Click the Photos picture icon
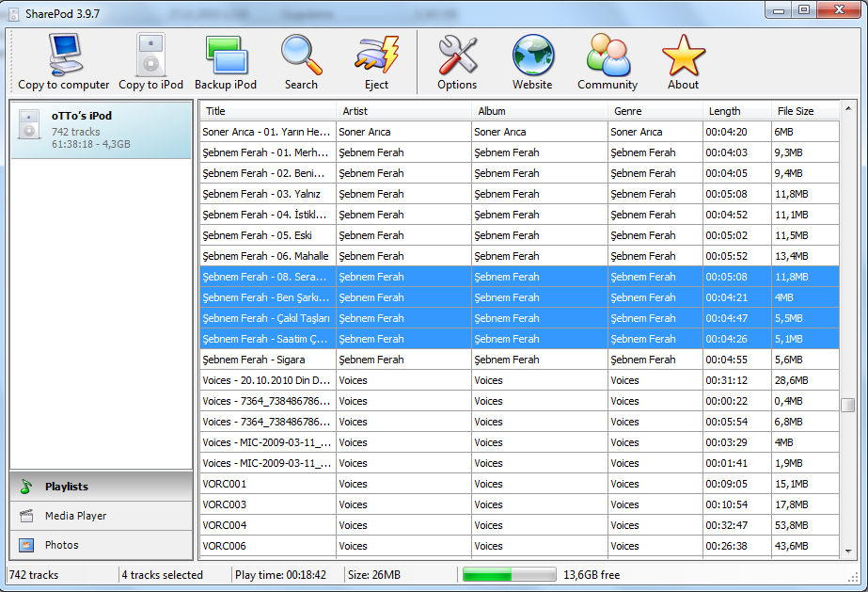This screenshot has width=868, height=592. click(26, 545)
